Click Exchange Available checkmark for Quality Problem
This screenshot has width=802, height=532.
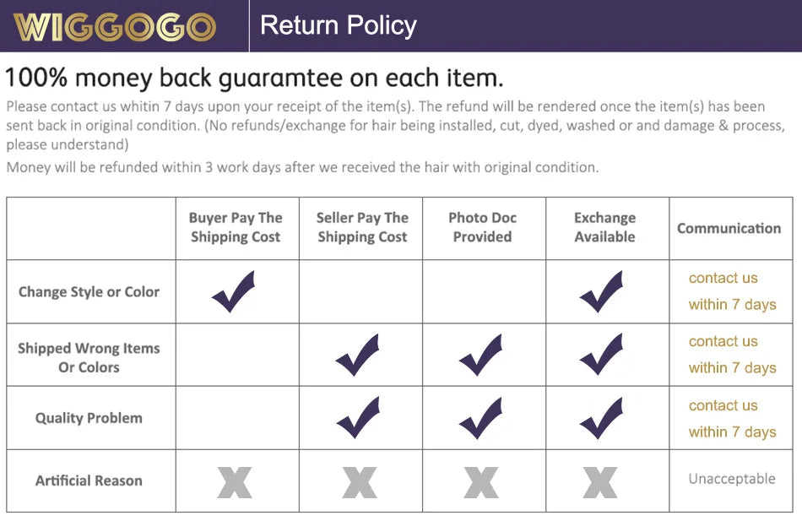(602, 419)
